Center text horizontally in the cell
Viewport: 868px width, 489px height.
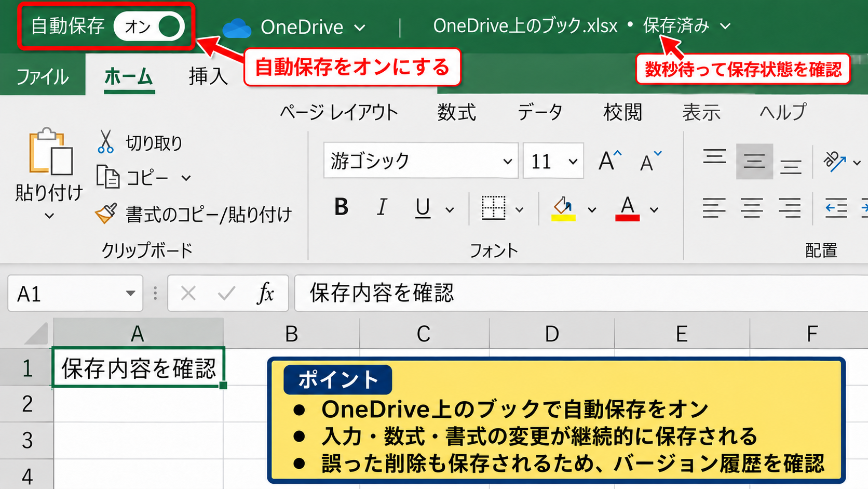click(752, 208)
